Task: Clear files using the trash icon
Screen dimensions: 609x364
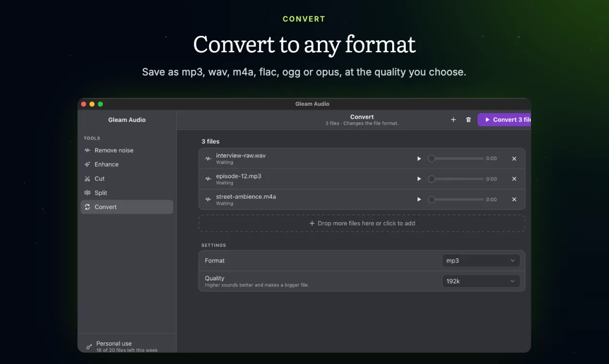Action: coord(468,120)
